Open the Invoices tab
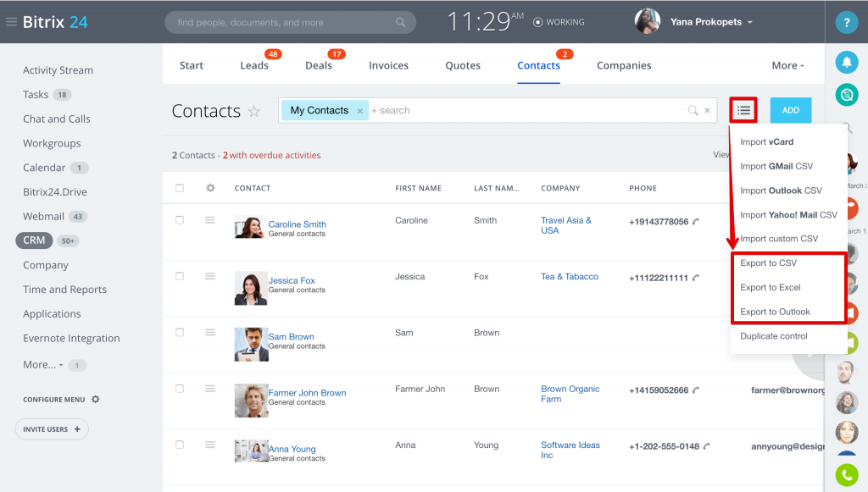The image size is (868, 492). (x=388, y=65)
